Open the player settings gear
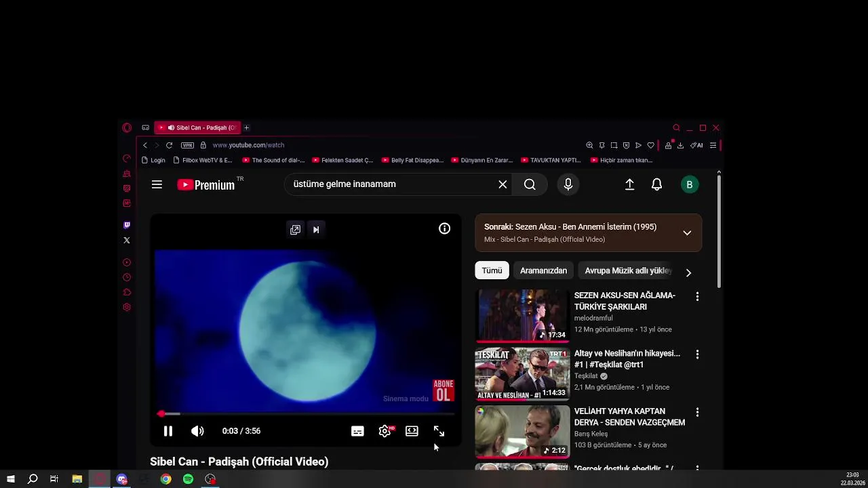Viewport: 868px width, 488px height. 384,431
